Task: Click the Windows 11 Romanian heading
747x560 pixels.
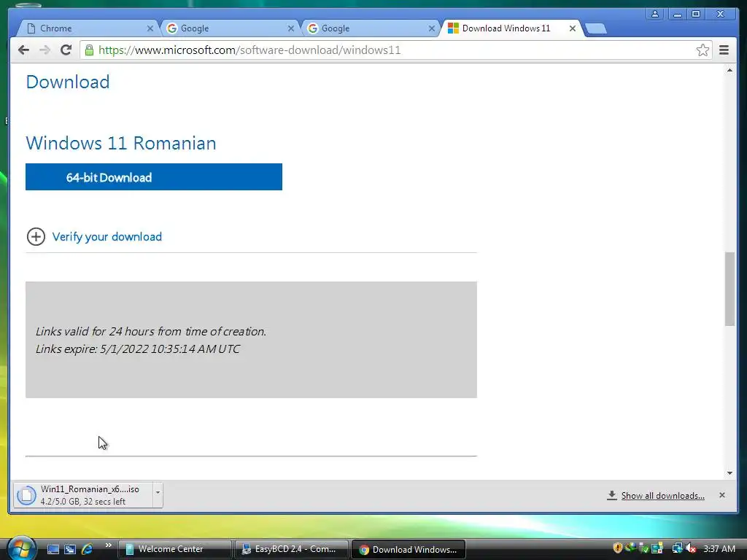Action: coord(121,143)
